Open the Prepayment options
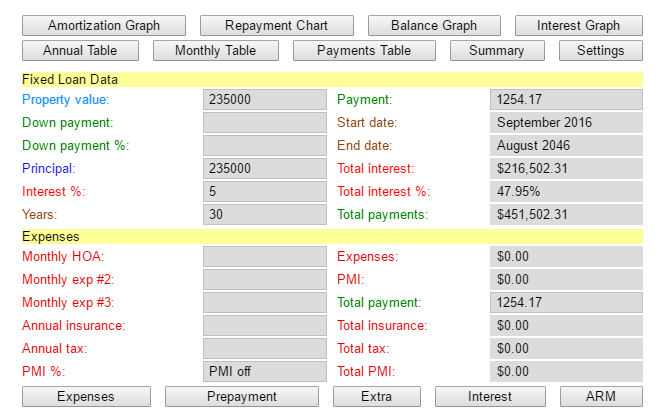670x415 pixels. (x=242, y=397)
